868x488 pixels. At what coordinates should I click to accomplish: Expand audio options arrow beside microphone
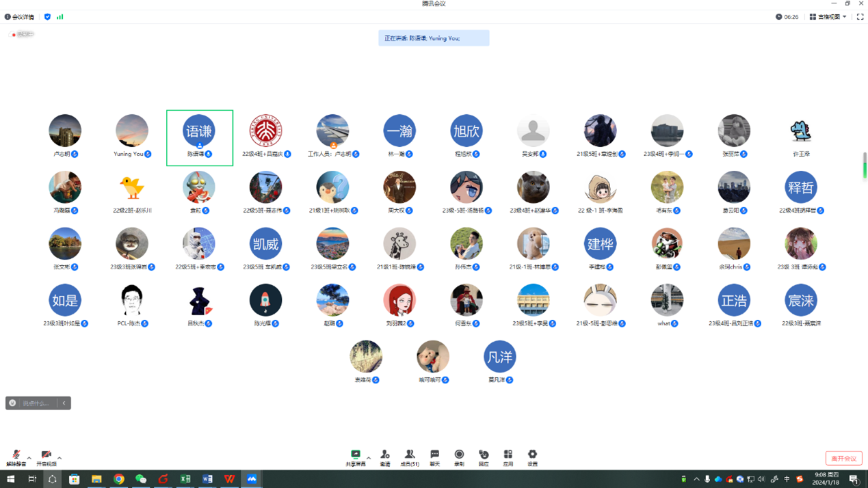(29, 458)
